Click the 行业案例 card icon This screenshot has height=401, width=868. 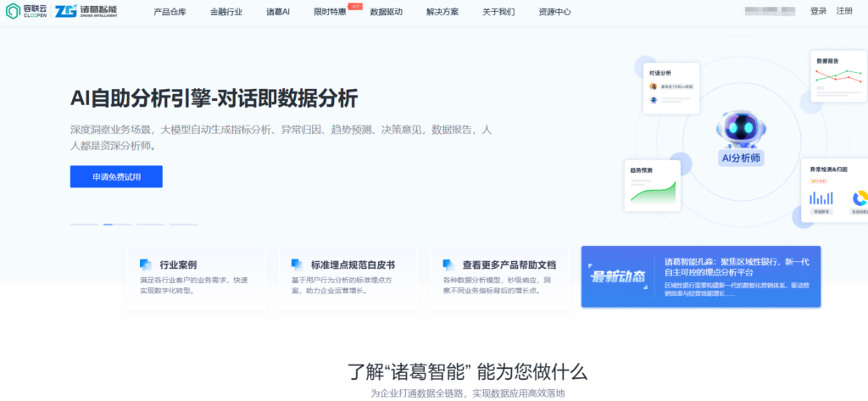tap(146, 265)
